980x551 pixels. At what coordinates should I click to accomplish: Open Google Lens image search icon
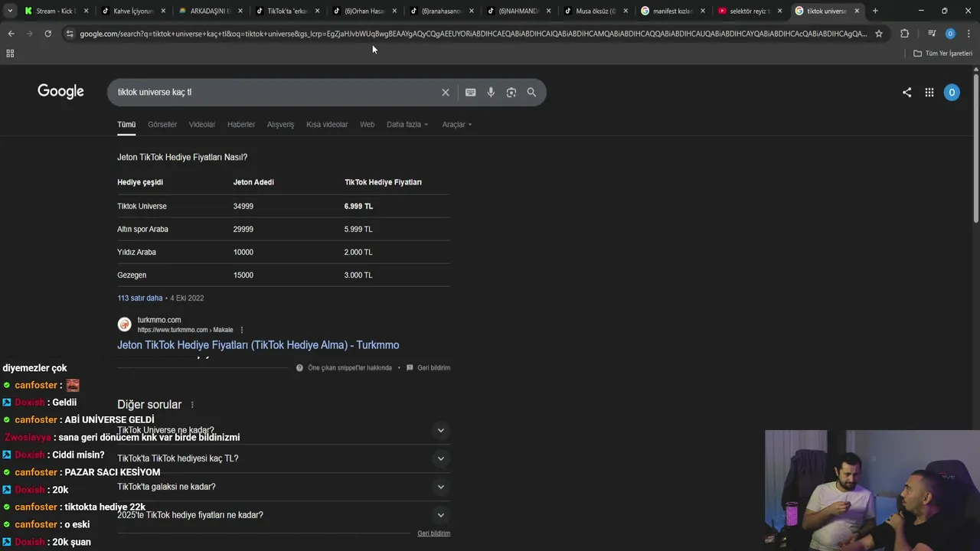[x=511, y=92]
